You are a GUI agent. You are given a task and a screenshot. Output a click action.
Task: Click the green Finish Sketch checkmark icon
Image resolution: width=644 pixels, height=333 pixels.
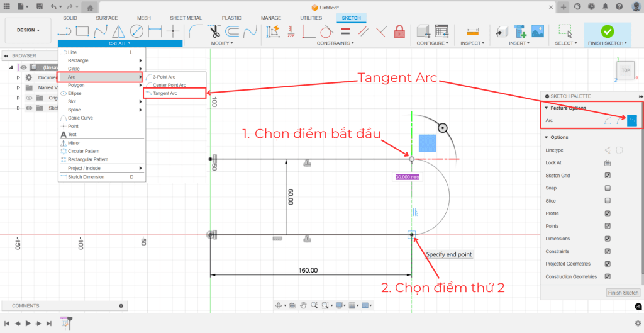607,31
